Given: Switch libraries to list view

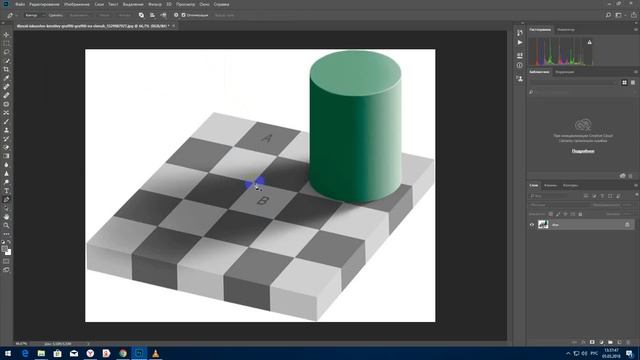Looking at the screenshot, I should pos(633,82).
